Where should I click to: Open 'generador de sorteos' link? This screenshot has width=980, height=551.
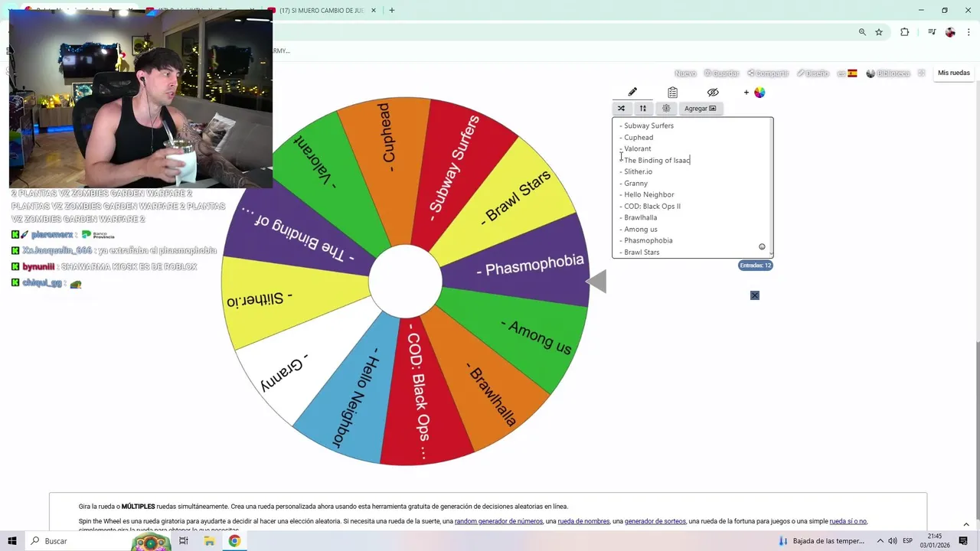tap(655, 521)
